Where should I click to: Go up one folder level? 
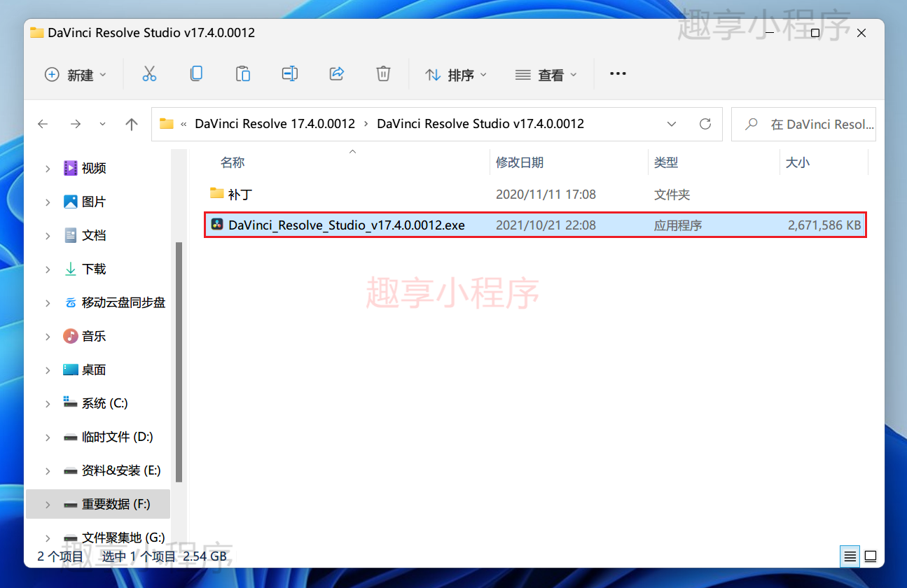(x=131, y=124)
